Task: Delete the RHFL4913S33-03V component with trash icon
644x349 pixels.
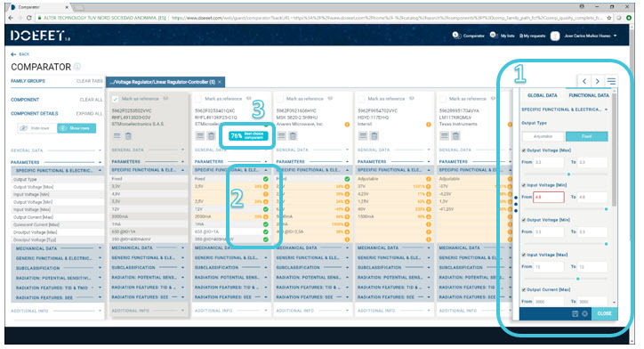Action: click(128, 136)
